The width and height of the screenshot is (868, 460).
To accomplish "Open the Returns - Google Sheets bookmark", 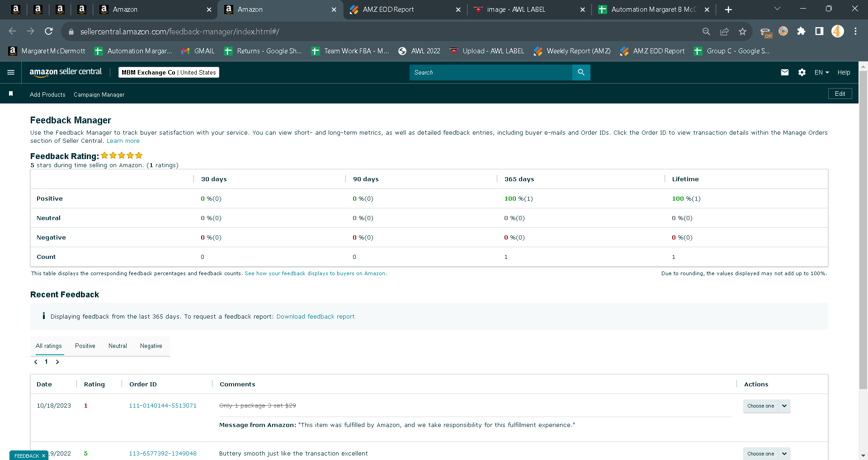I will point(263,51).
